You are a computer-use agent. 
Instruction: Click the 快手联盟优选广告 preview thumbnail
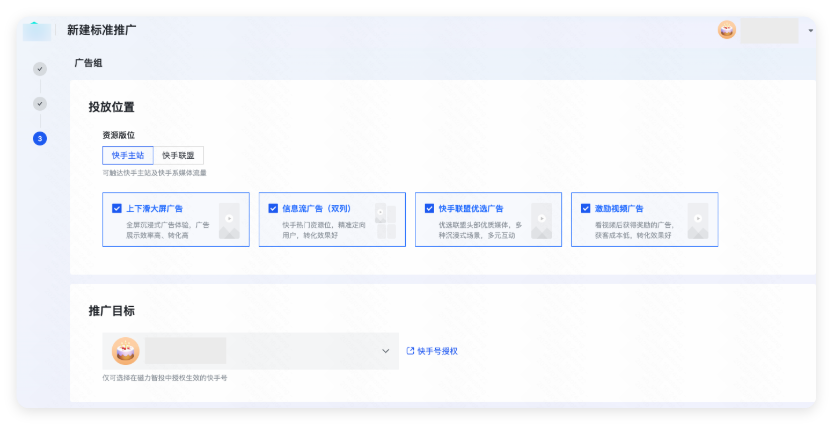coord(541,221)
